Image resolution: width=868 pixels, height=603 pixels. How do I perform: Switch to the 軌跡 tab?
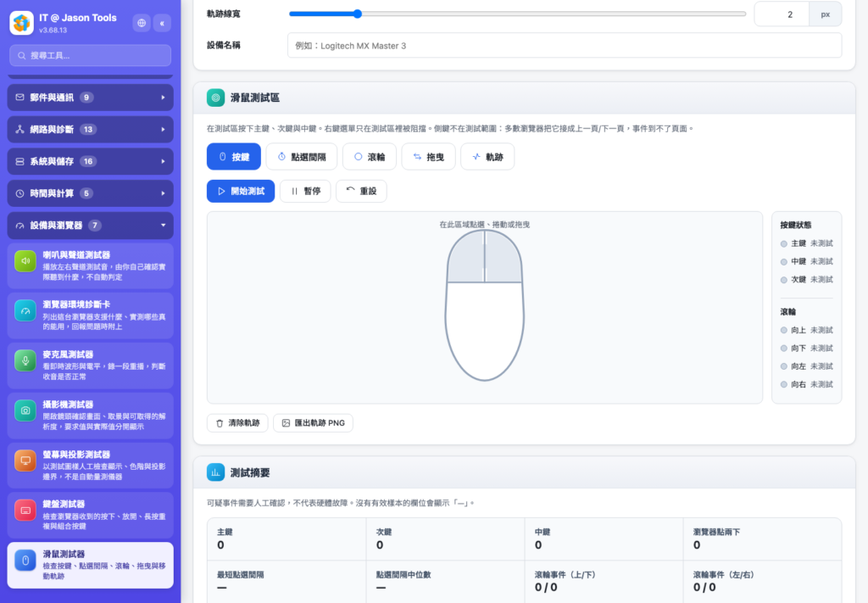pos(487,157)
